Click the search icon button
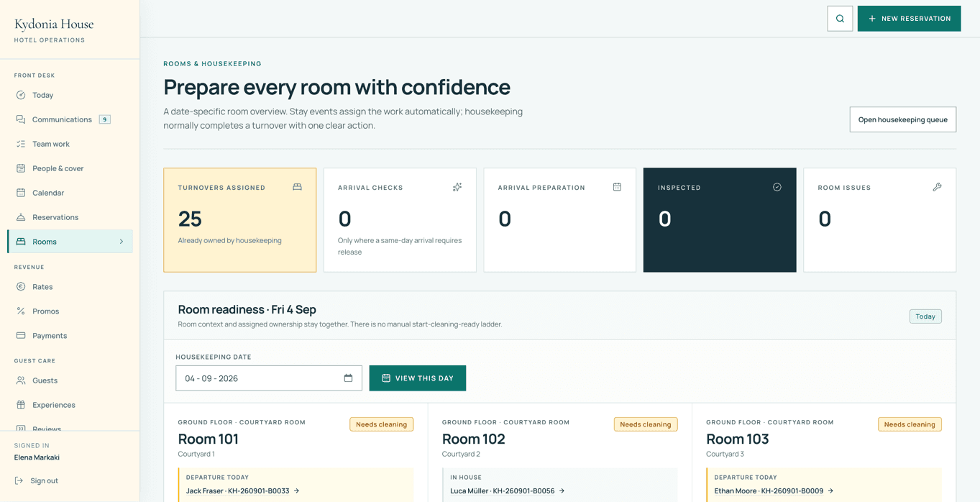 coord(840,19)
